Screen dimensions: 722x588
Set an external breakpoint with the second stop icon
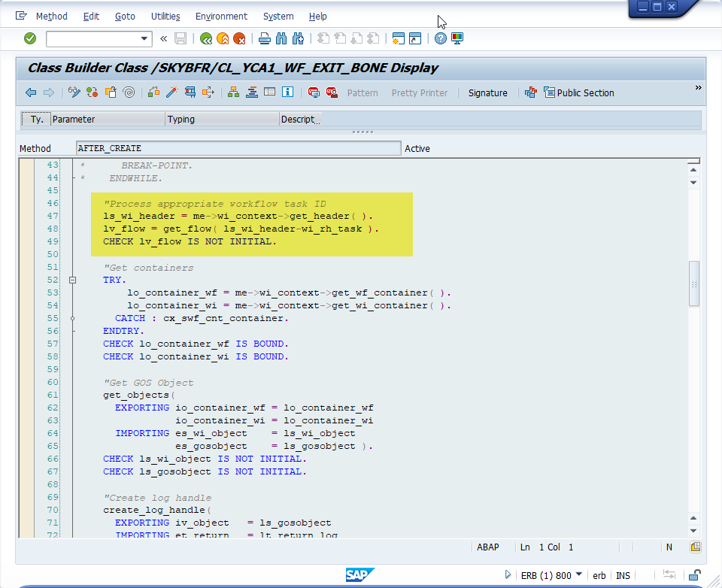(332, 92)
